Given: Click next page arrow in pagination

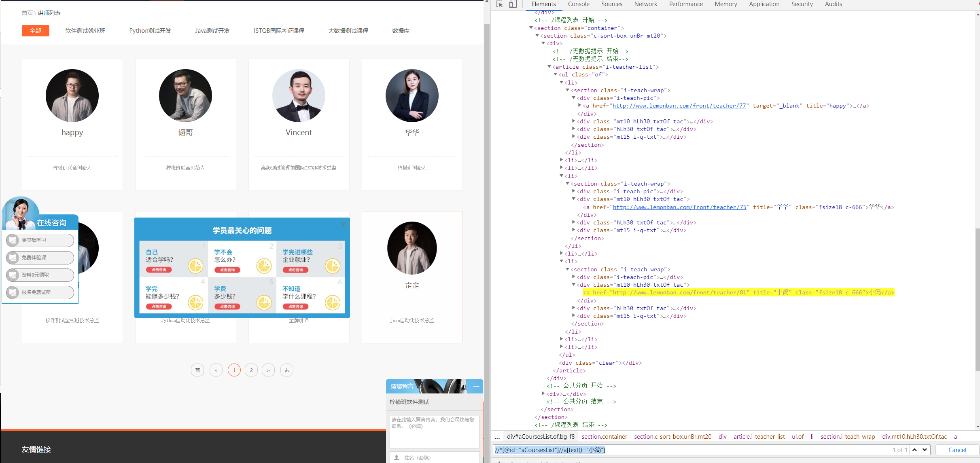Looking at the screenshot, I should (268, 370).
